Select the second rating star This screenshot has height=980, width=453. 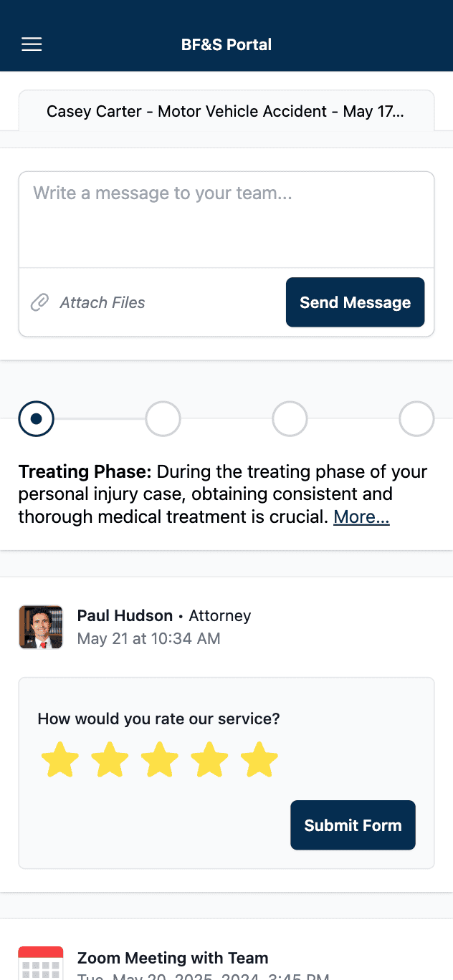[110, 759]
